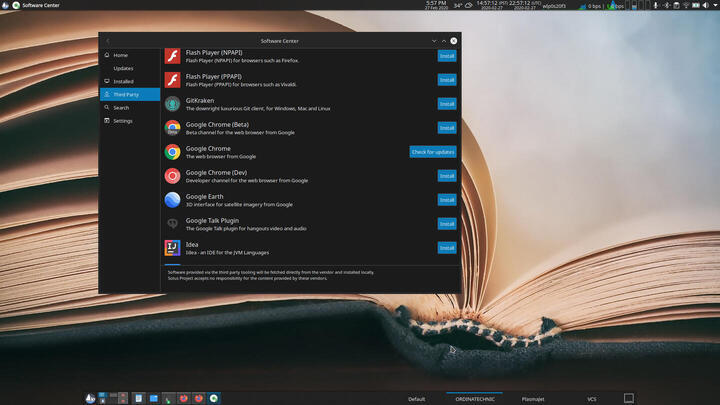
Task: Click the Google Chrome (Dev) red icon
Action: (173, 176)
